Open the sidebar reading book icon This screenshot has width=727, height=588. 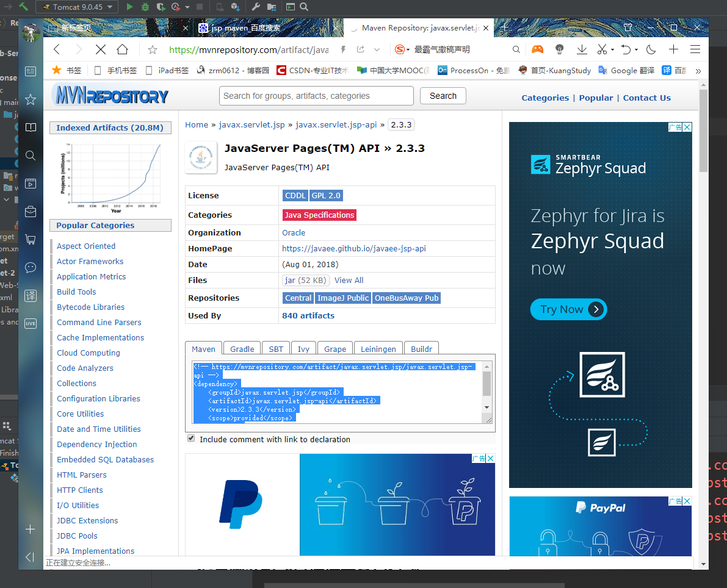click(31, 127)
